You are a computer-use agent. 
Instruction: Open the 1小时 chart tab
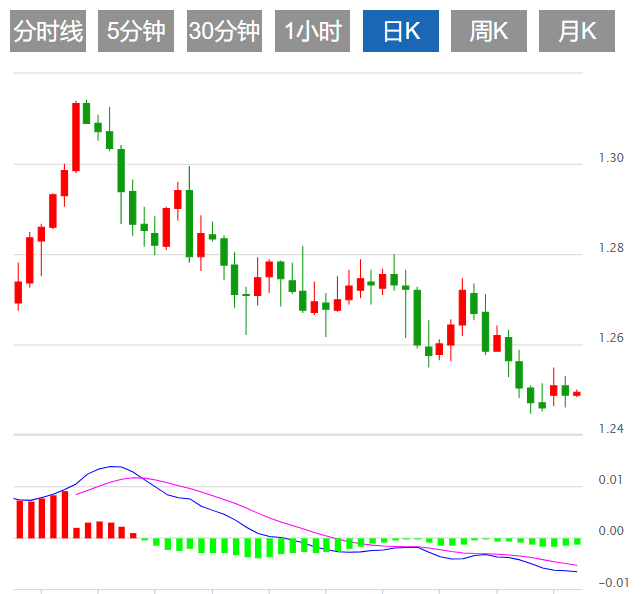coord(312,31)
